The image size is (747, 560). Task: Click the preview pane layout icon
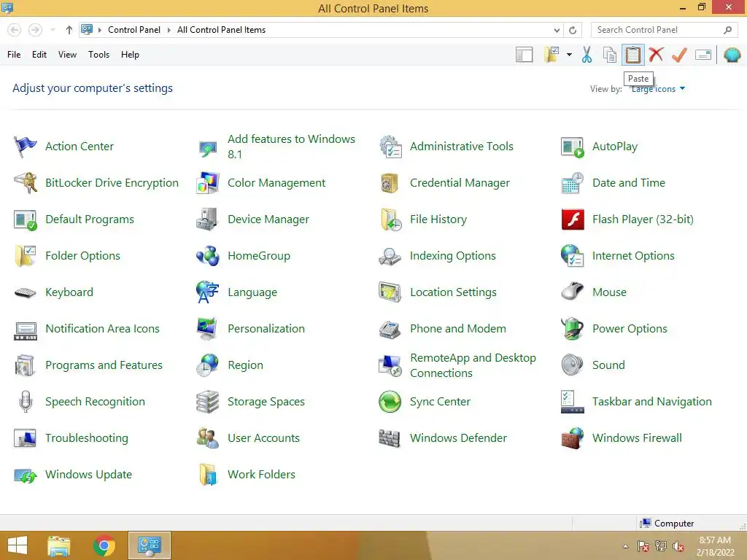(x=524, y=55)
